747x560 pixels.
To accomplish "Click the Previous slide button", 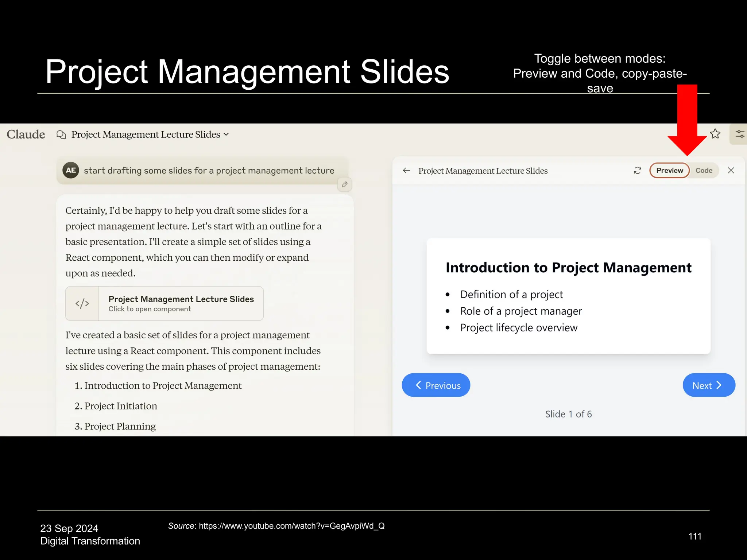I will point(436,385).
